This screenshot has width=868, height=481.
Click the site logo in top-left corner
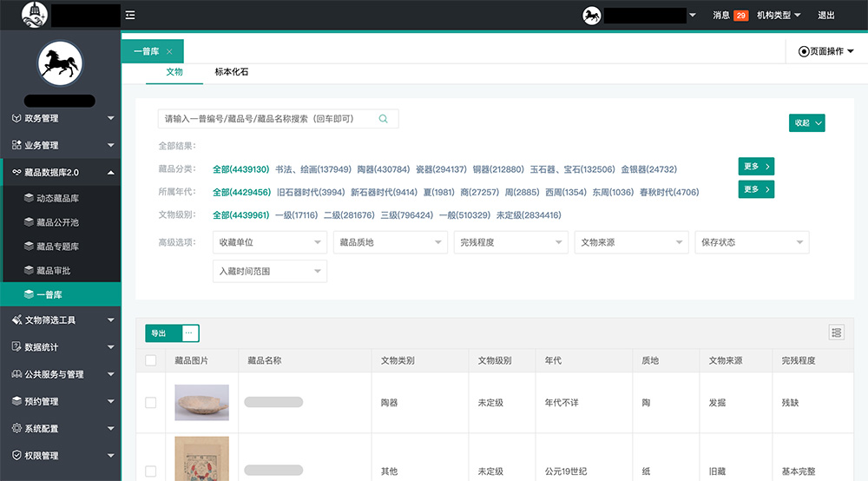tap(35, 15)
